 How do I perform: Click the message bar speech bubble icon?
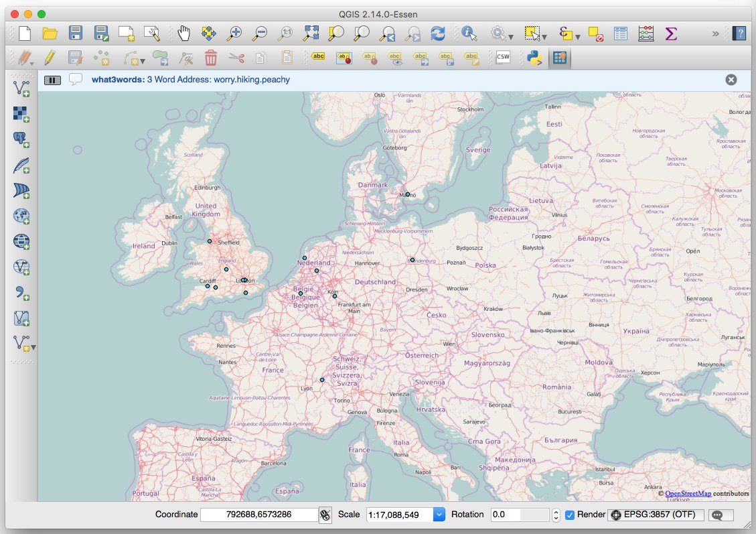[75, 79]
